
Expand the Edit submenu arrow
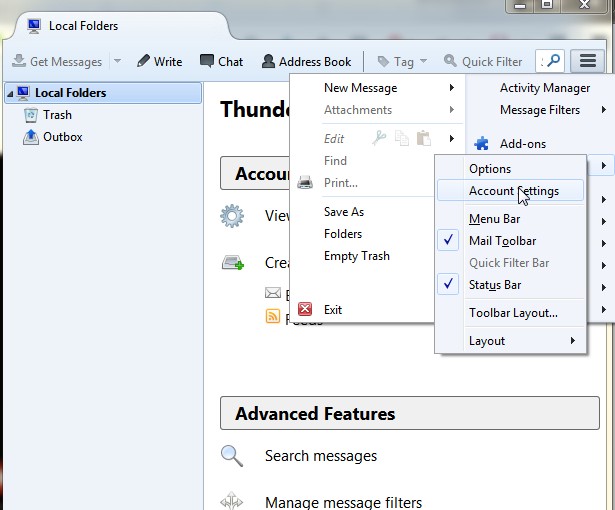[x=452, y=138]
